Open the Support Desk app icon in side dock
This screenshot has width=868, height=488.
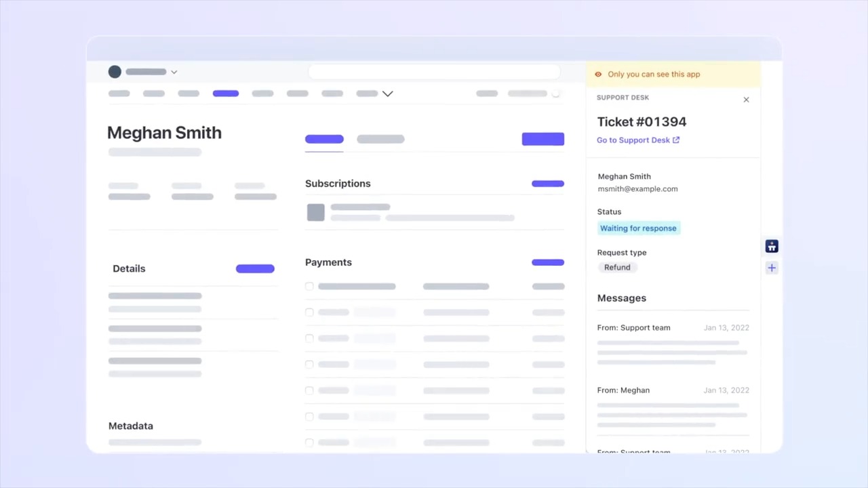click(772, 247)
